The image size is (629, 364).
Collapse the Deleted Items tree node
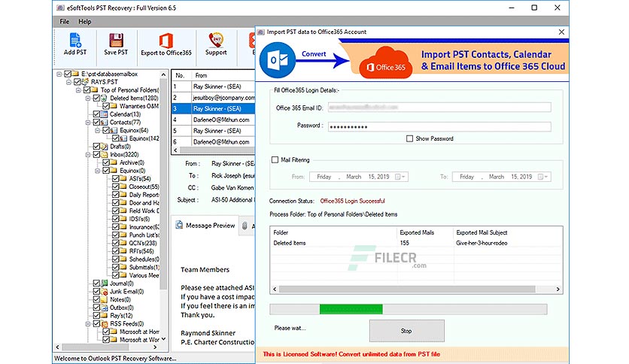[x=88, y=99]
